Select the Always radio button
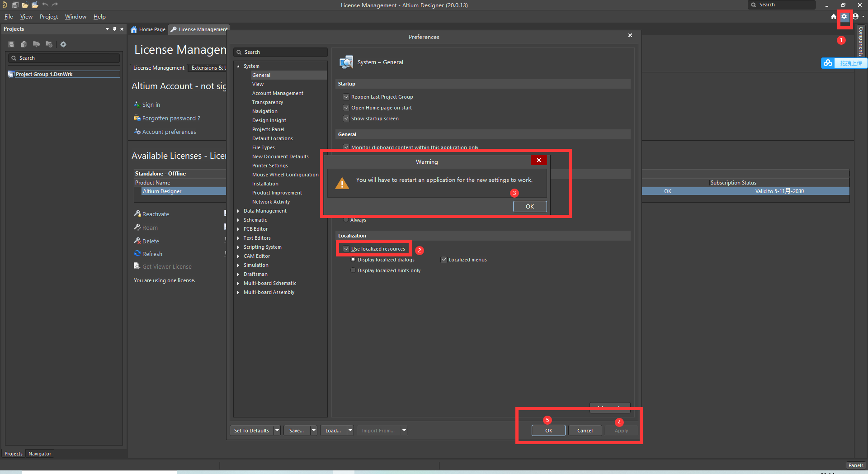Image resolution: width=868 pixels, height=474 pixels. pyautogui.click(x=346, y=220)
